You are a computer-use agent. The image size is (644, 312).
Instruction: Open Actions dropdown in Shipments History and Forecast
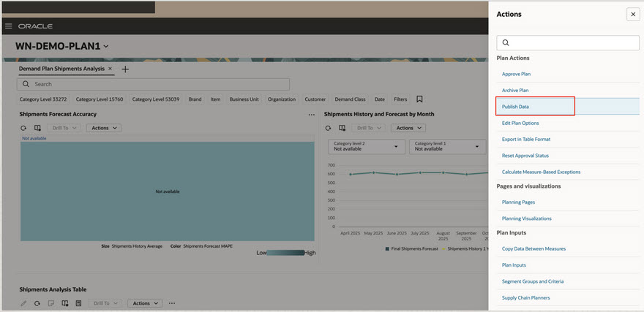pos(408,128)
